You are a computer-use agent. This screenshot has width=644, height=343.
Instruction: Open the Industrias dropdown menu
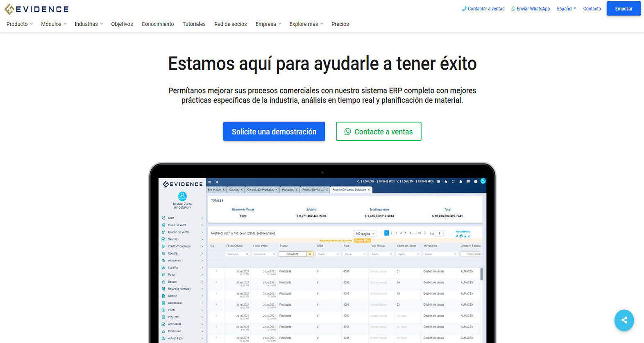(89, 24)
